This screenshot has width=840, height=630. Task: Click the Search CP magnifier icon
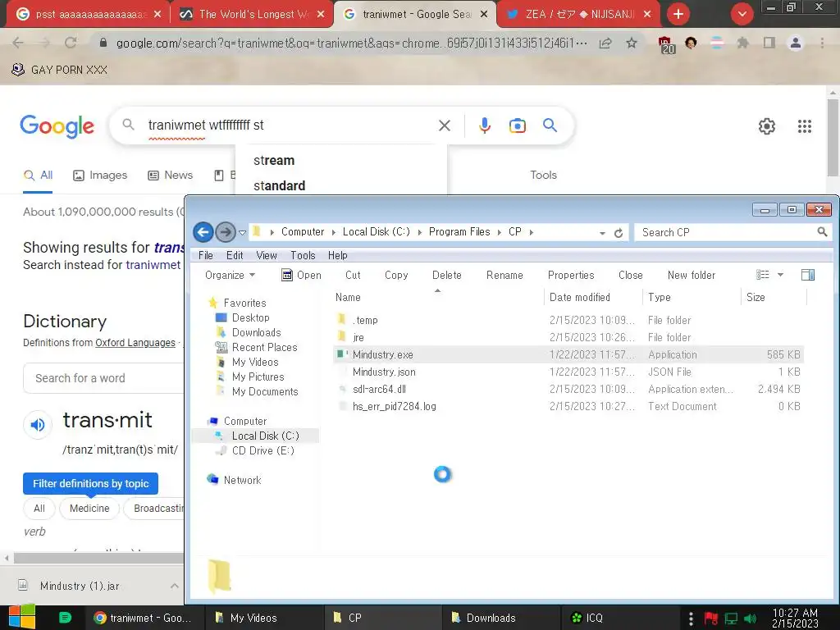[822, 232]
